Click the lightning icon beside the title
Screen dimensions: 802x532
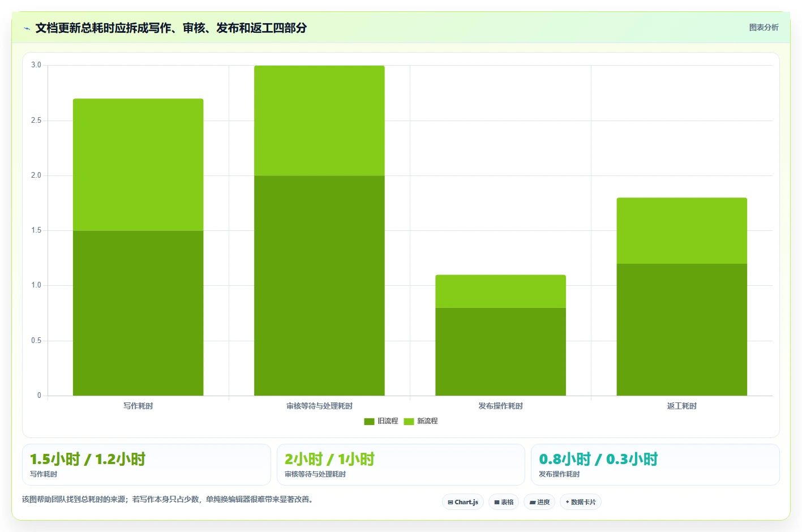[x=27, y=28]
